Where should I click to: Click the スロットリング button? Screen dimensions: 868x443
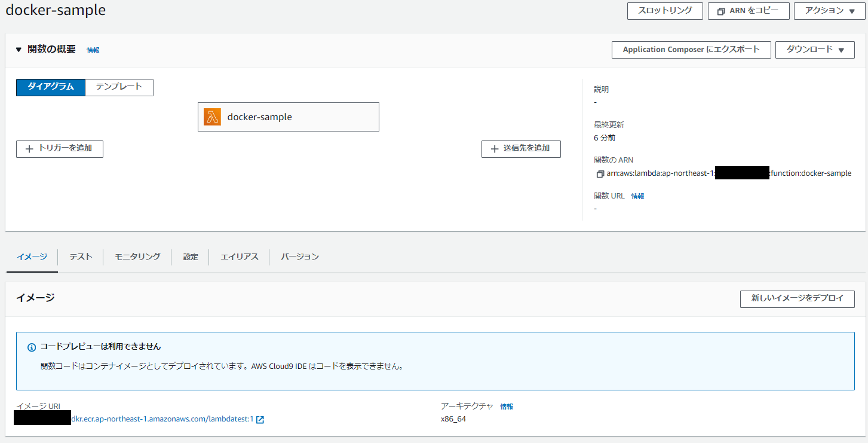[665, 11]
